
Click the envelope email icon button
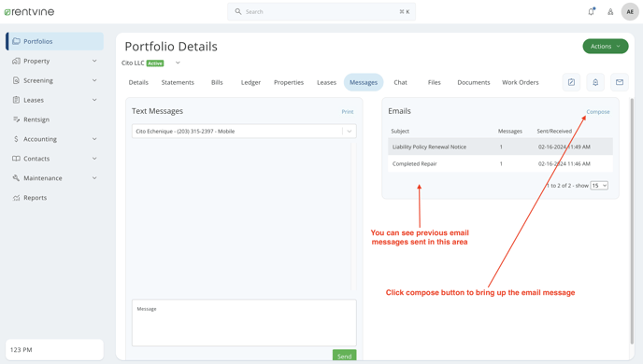pyautogui.click(x=620, y=82)
